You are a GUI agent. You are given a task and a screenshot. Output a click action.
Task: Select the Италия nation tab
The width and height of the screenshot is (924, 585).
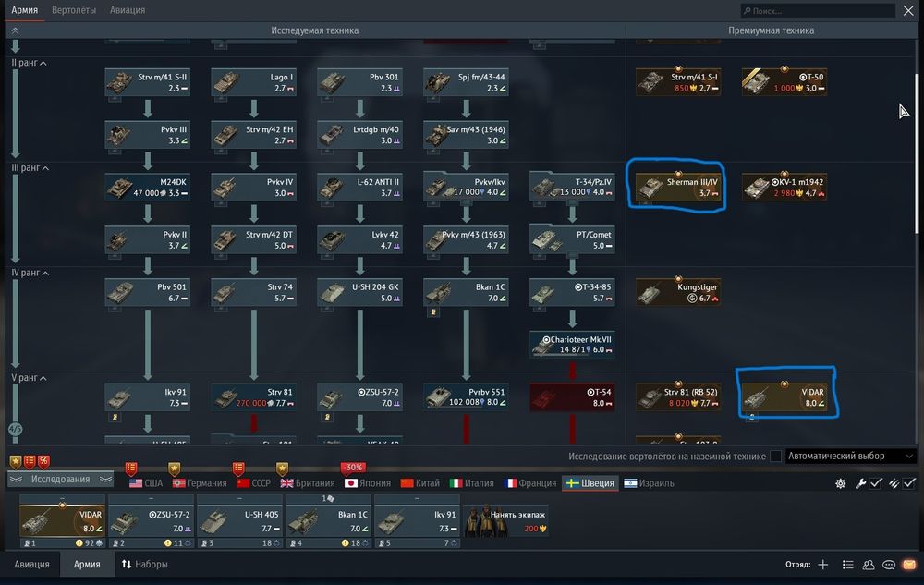472,483
